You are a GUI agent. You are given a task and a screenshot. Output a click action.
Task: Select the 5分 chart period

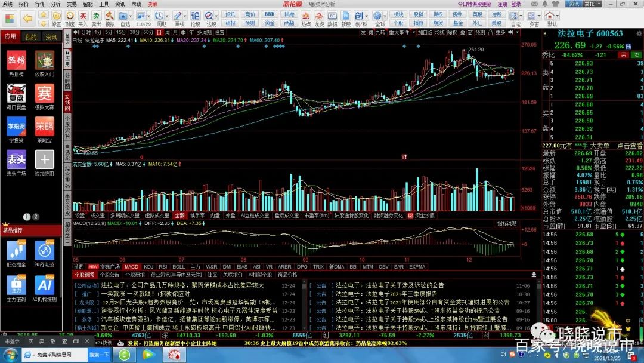(109, 32)
